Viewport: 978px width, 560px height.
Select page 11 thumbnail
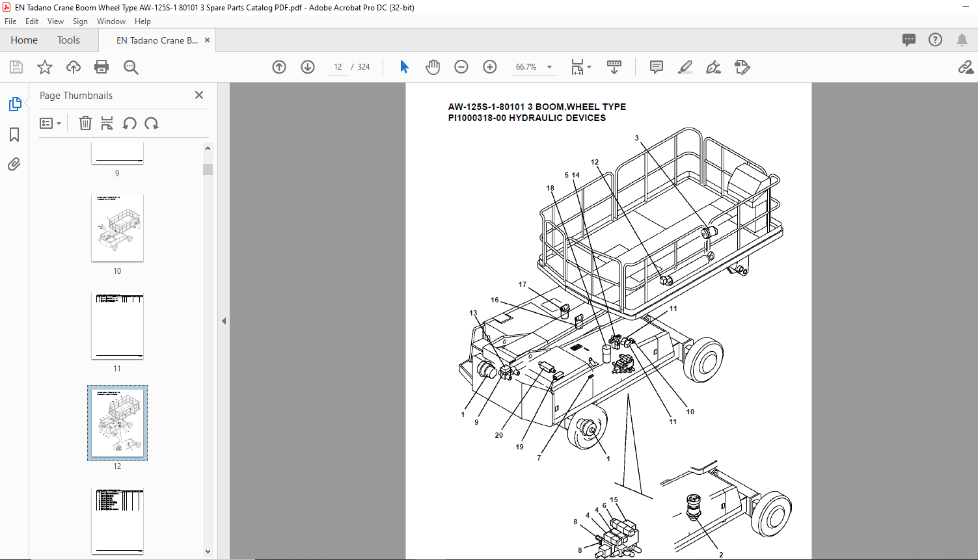click(x=117, y=325)
